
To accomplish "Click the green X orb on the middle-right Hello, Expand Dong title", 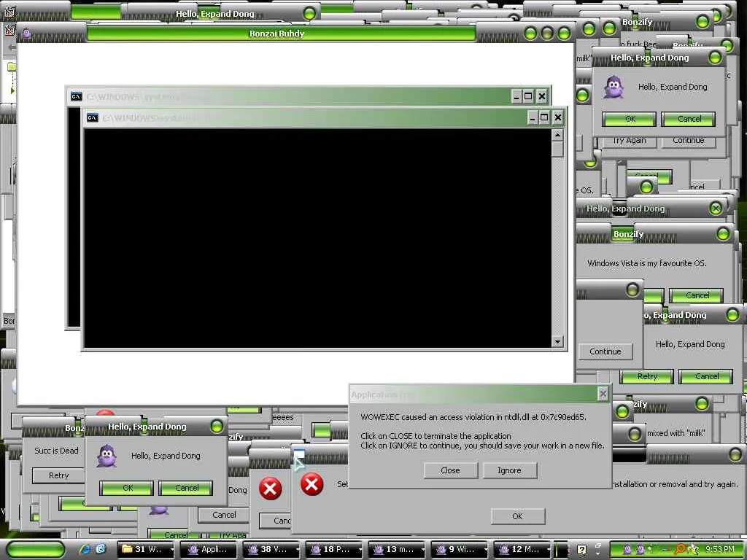I will pyautogui.click(x=715, y=208).
